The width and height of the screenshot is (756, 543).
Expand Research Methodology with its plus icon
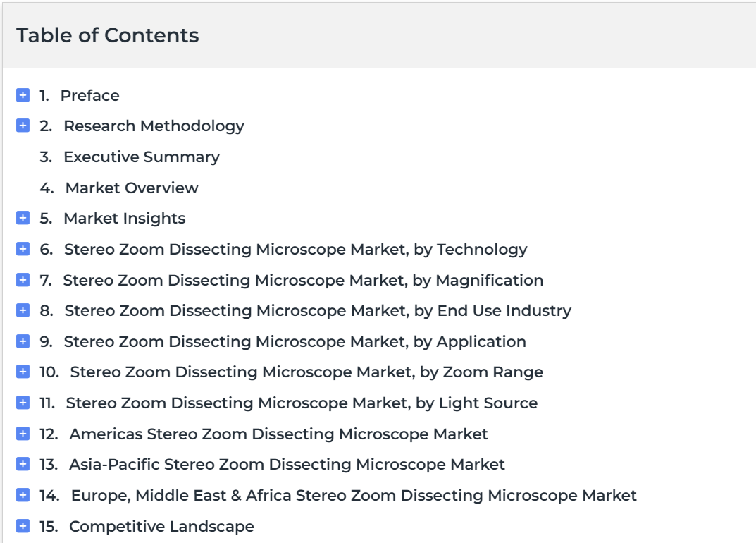click(23, 126)
